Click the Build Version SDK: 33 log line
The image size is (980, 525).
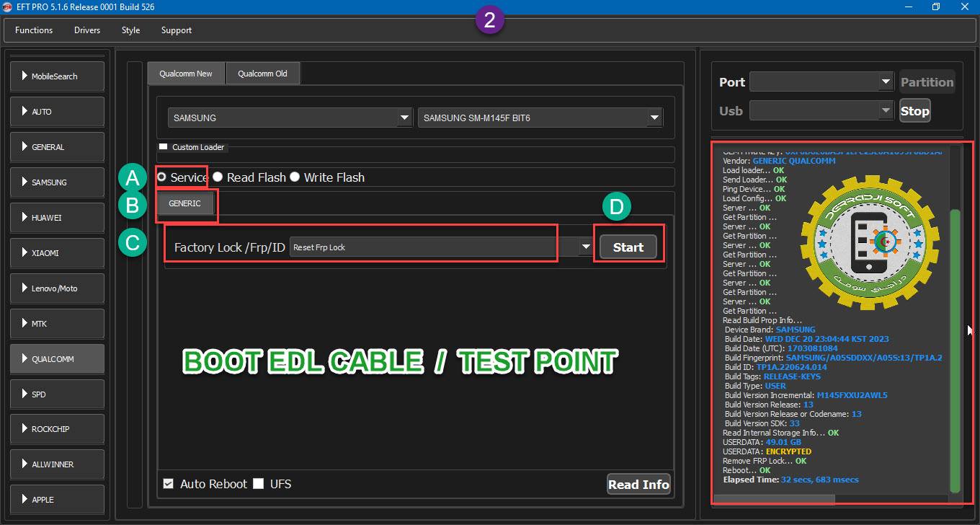pyautogui.click(x=762, y=423)
